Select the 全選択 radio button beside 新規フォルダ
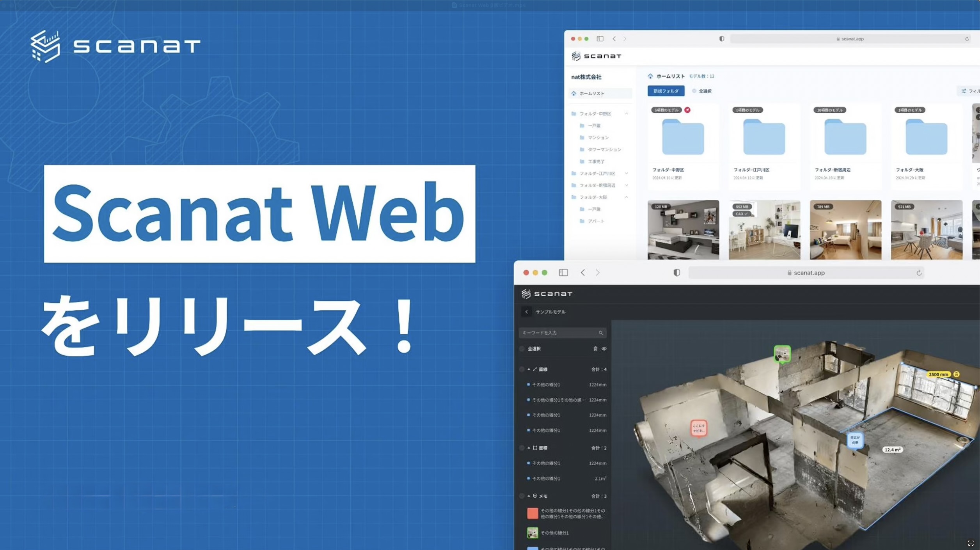 [694, 91]
